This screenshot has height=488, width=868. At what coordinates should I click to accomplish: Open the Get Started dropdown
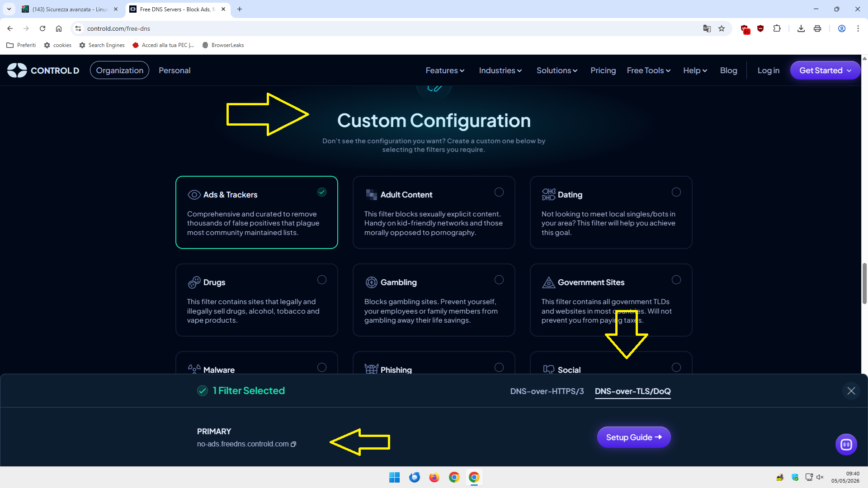[825, 70]
